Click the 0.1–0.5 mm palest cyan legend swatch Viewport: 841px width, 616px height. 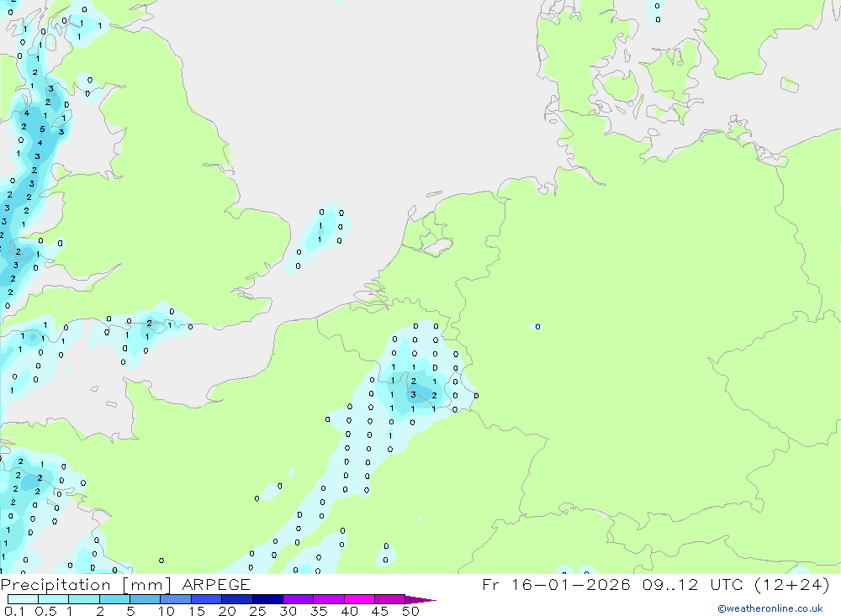click(23, 599)
